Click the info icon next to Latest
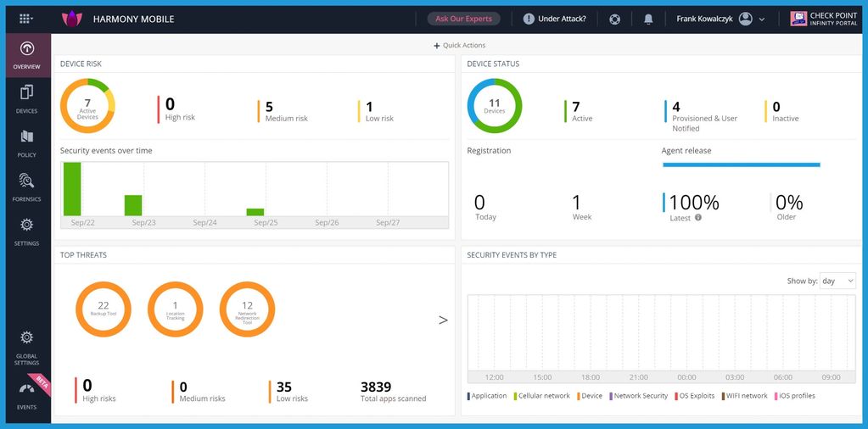 click(698, 217)
